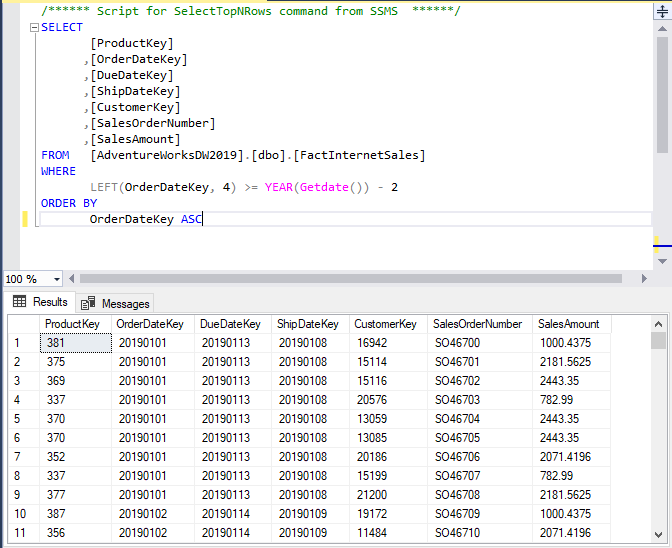Click [SalesOrderNumber] in the select list
672x548 pixels.
pyautogui.click(x=153, y=123)
